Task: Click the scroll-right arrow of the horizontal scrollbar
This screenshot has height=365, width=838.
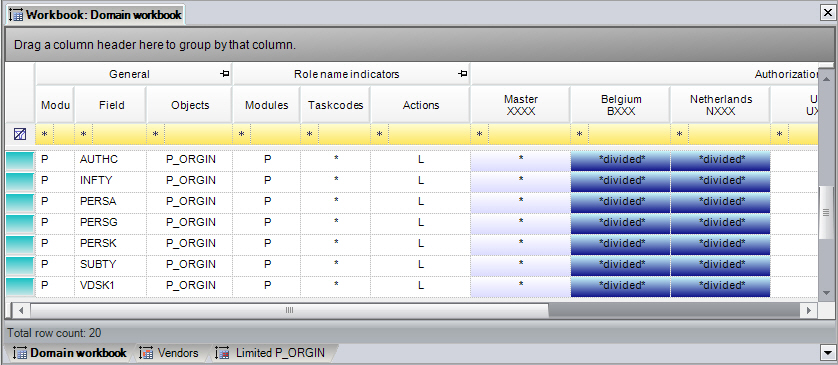Action: click(809, 310)
